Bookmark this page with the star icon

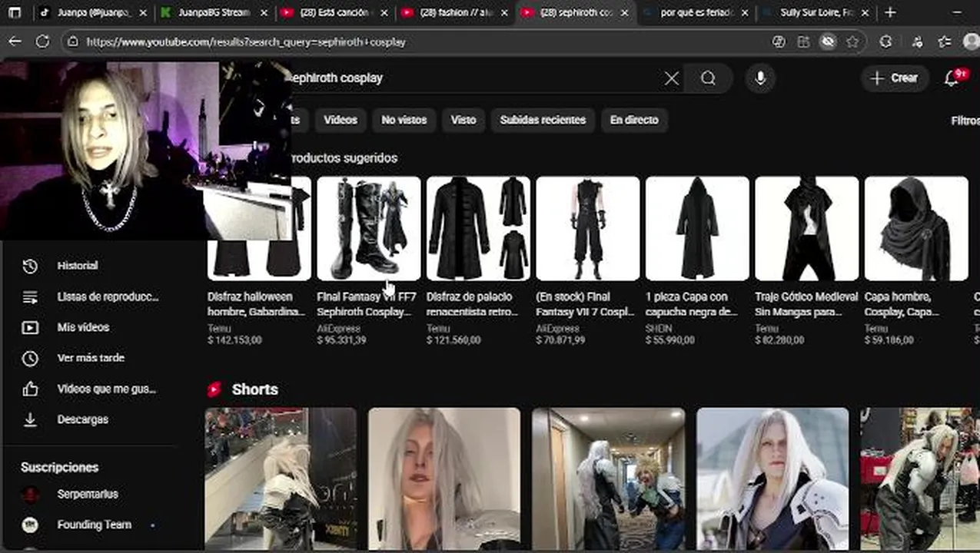[x=852, y=41]
